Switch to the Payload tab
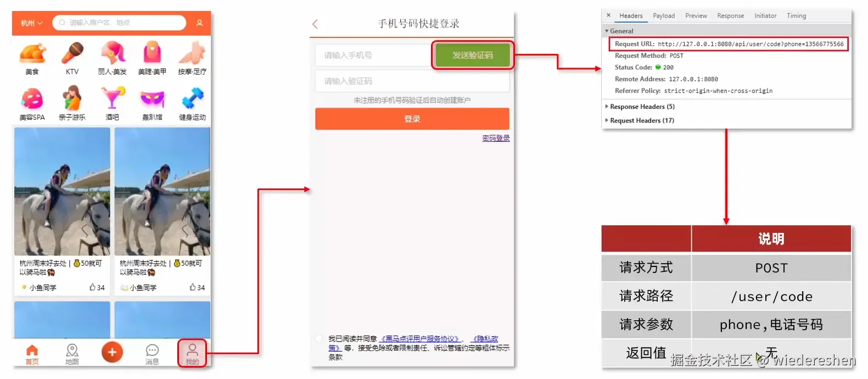868x379 pixels. point(664,16)
